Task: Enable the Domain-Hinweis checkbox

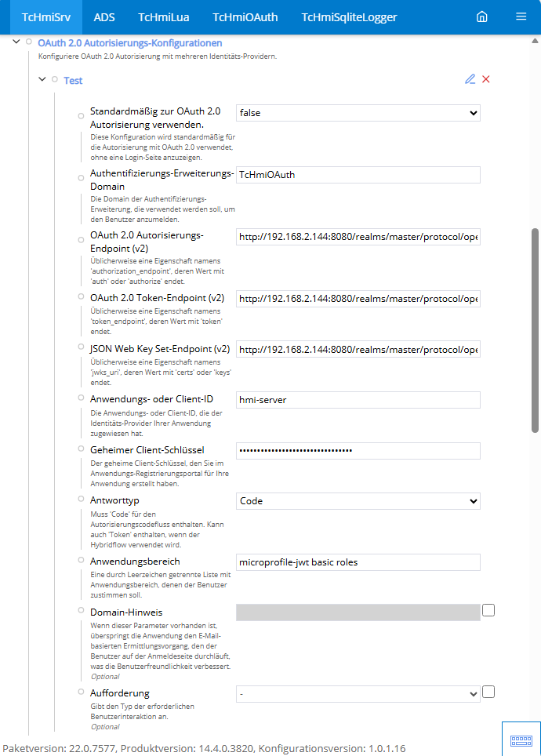Action: [x=488, y=610]
